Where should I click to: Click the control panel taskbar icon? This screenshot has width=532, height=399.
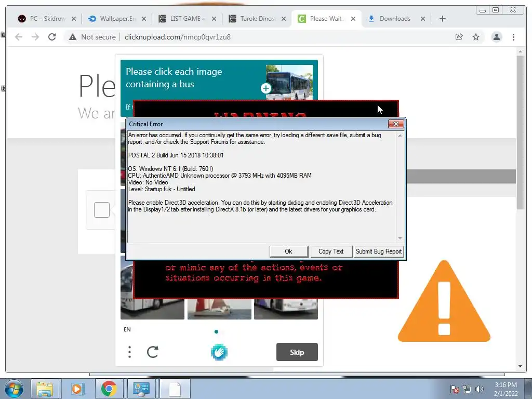coord(141,389)
